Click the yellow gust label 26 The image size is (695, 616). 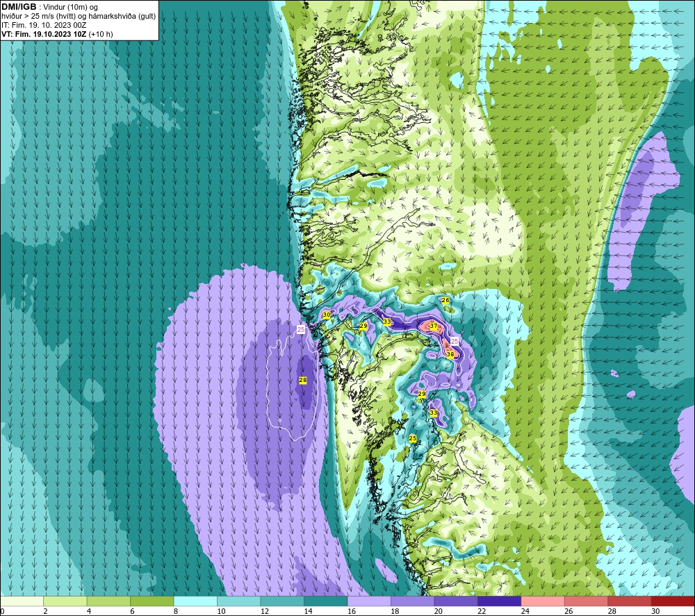click(x=445, y=300)
